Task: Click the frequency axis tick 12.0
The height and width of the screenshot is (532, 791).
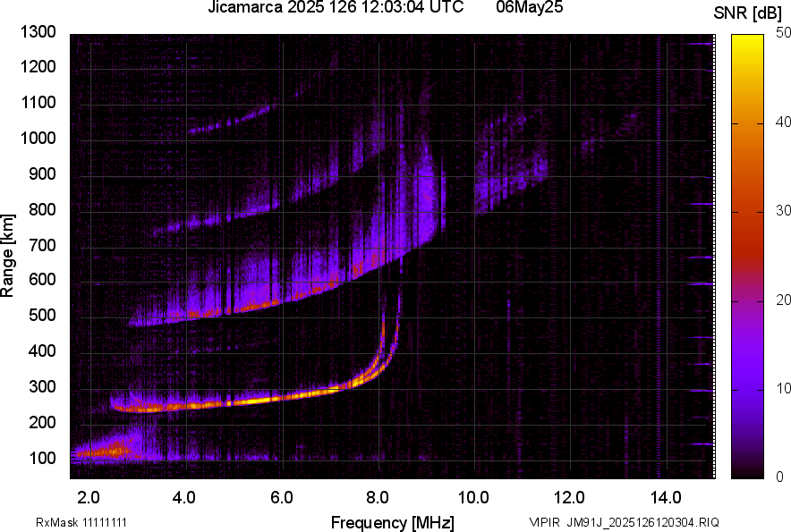Action: coord(569,498)
